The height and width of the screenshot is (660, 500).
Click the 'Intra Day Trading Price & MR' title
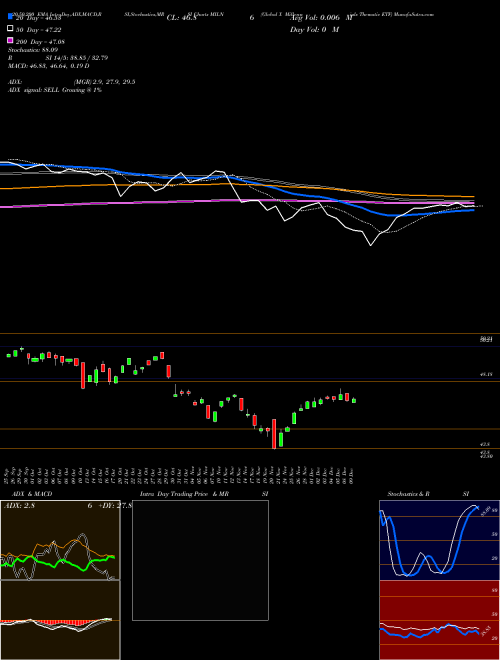point(184,494)
